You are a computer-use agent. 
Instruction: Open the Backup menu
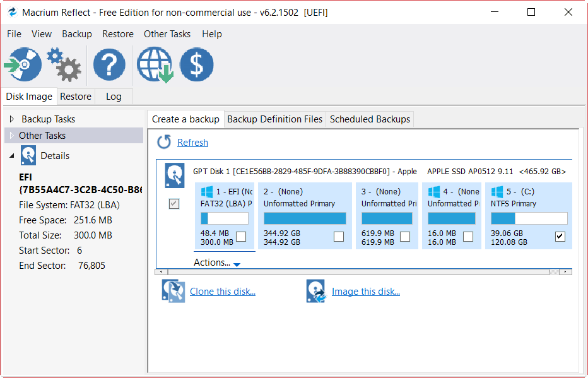pyautogui.click(x=77, y=33)
